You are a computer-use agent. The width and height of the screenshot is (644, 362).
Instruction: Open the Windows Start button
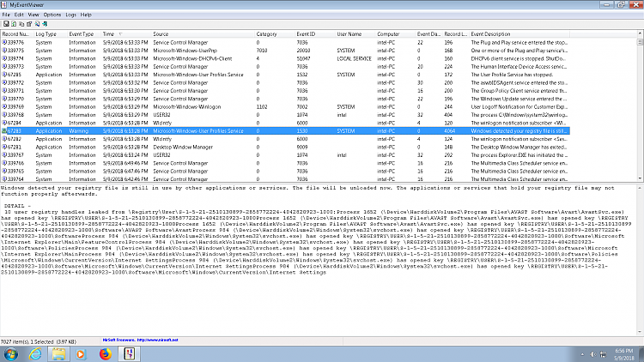tap(10, 353)
